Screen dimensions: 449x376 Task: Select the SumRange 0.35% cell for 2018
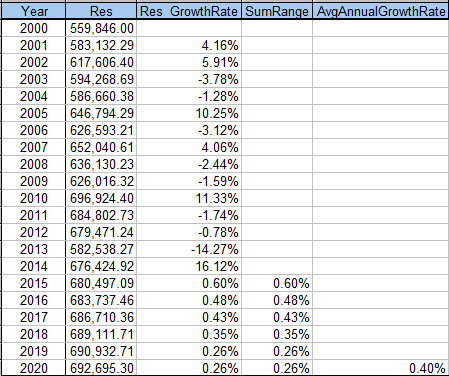pos(277,334)
